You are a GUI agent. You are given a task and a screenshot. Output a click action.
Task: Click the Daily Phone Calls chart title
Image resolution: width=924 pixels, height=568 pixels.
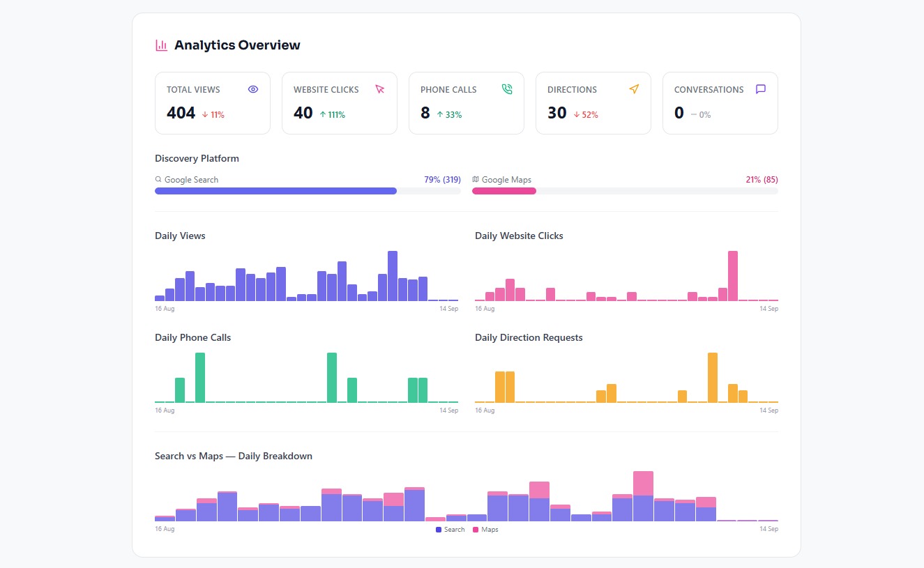pos(192,337)
